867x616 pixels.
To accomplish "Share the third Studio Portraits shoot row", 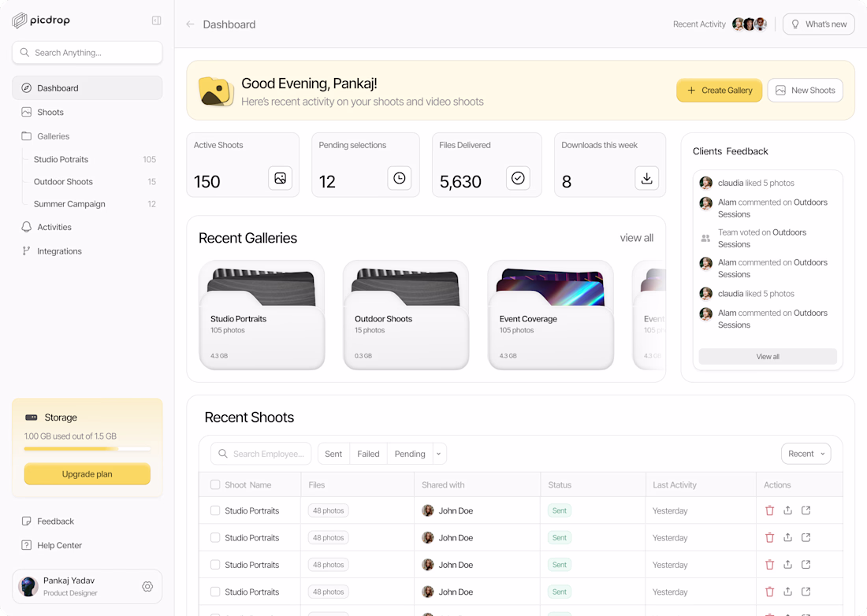I will 788,565.
